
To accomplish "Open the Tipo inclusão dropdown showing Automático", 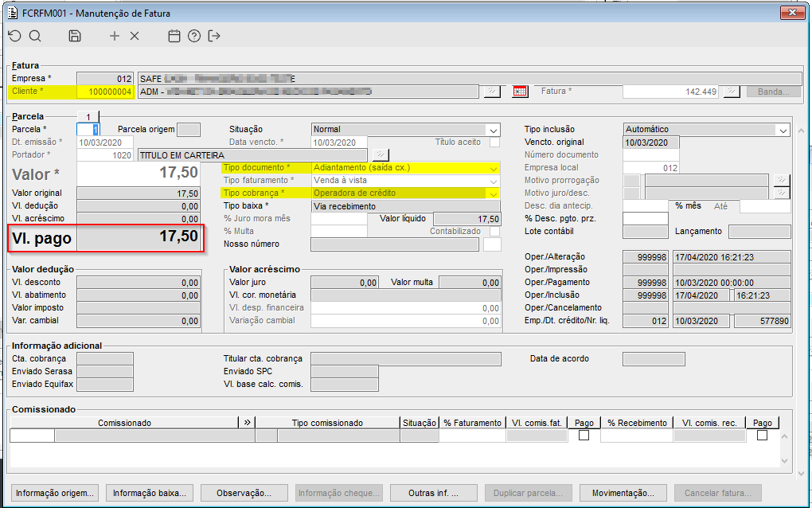I will (781, 130).
